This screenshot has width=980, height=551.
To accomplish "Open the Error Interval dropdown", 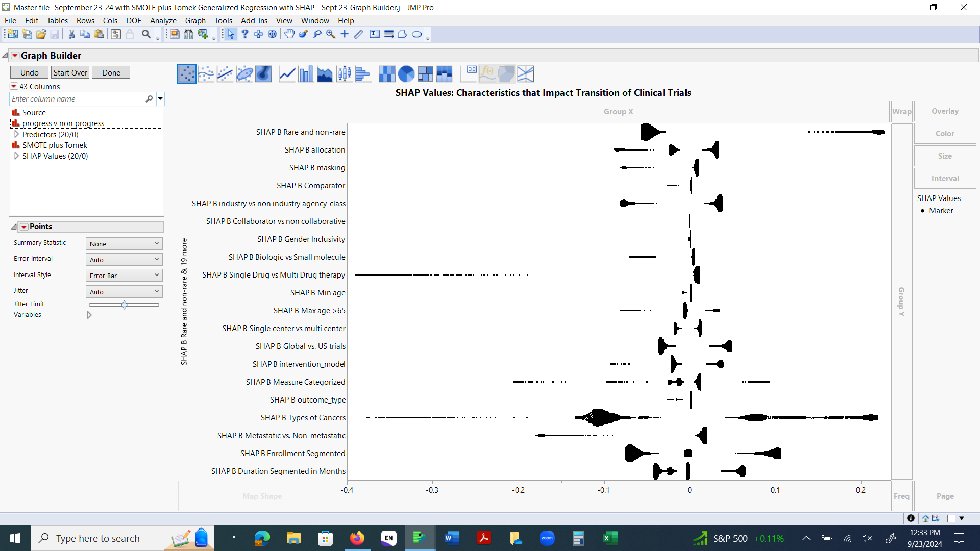I will [124, 259].
